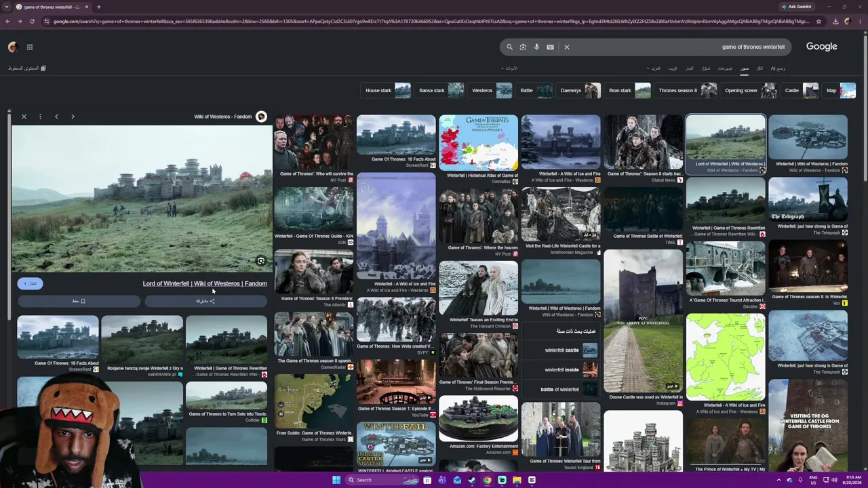Click the Wiki of Westeros Fandom avatar icon

pyautogui.click(x=261, y=117)
